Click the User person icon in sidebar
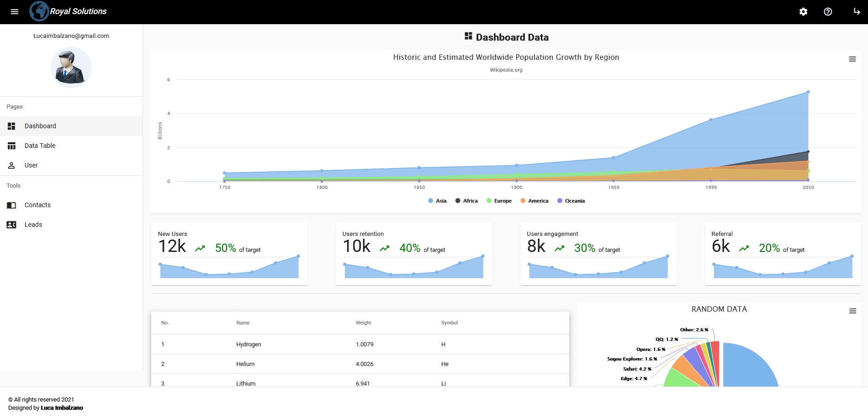This screenshot has height=418, width=868. (11, 165)
